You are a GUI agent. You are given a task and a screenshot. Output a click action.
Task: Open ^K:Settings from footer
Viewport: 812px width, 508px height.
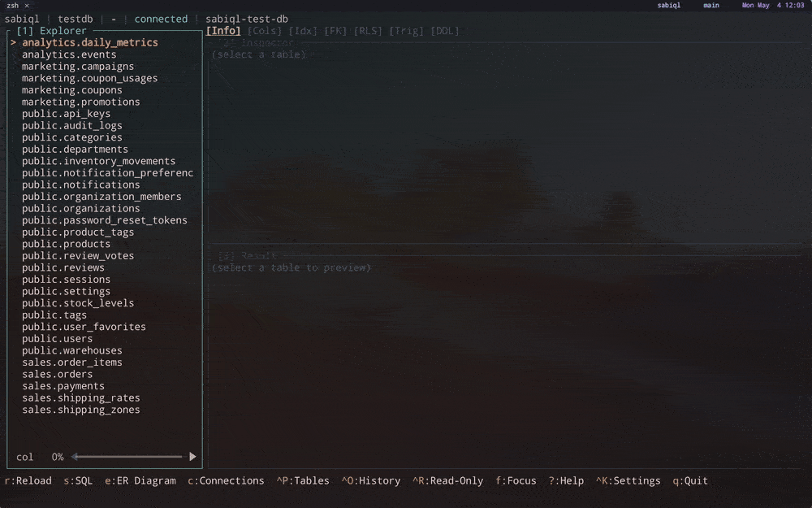[628, 481]
